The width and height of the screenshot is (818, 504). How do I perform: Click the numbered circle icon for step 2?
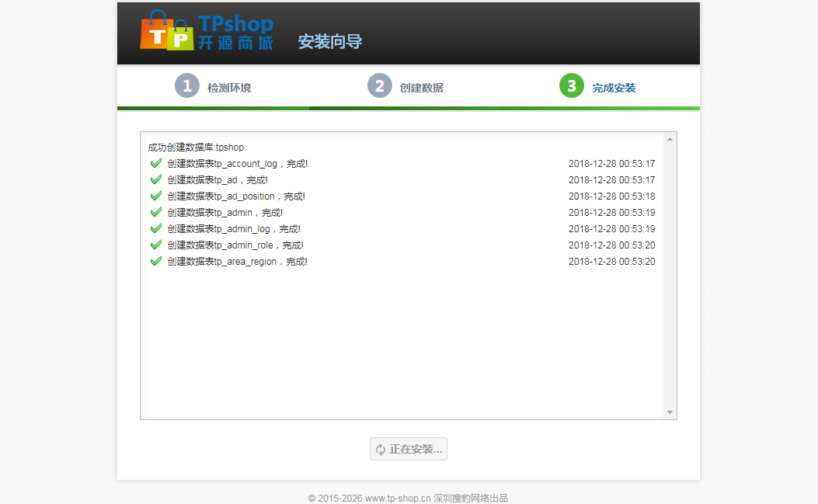tap(379, 85)
